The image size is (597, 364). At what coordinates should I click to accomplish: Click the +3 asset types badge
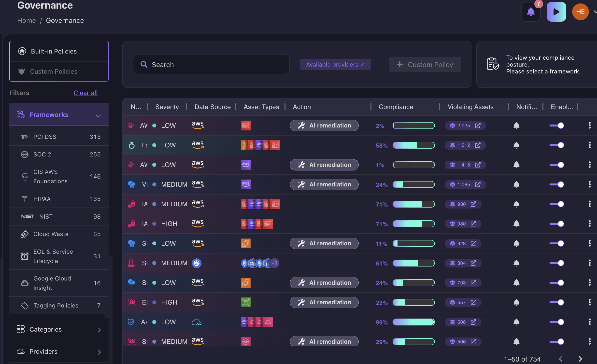274,263
